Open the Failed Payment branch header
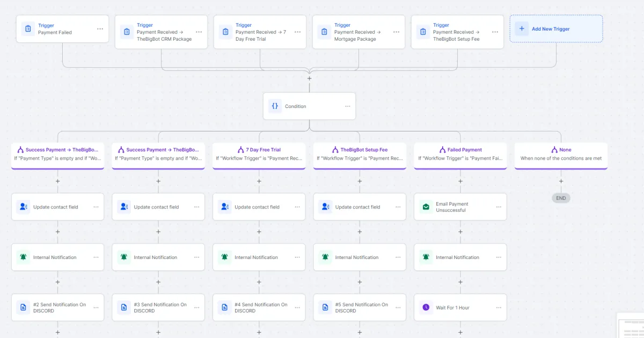 tap(460, 156)
